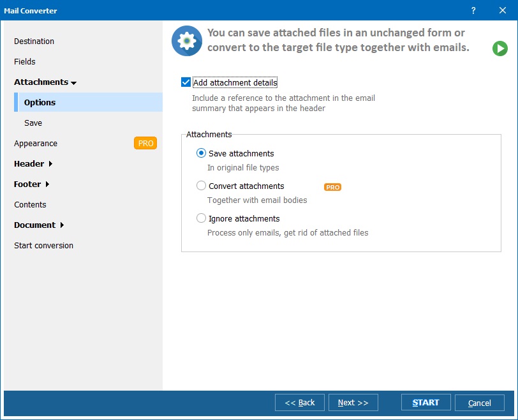Image resolution: width=518 pixels, height=420 pixels.
Task: Click the Next >> button
Action: coord(353,403)
